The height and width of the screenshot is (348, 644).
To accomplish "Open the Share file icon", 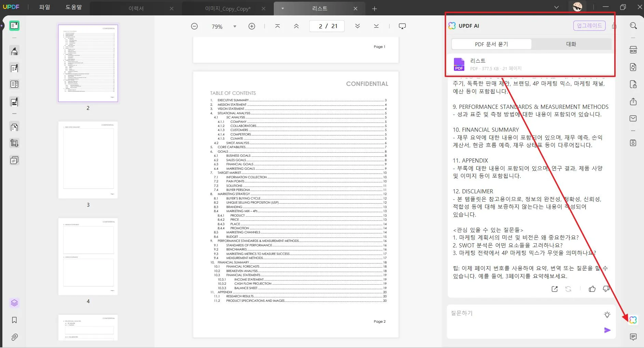I will [633, 101].
